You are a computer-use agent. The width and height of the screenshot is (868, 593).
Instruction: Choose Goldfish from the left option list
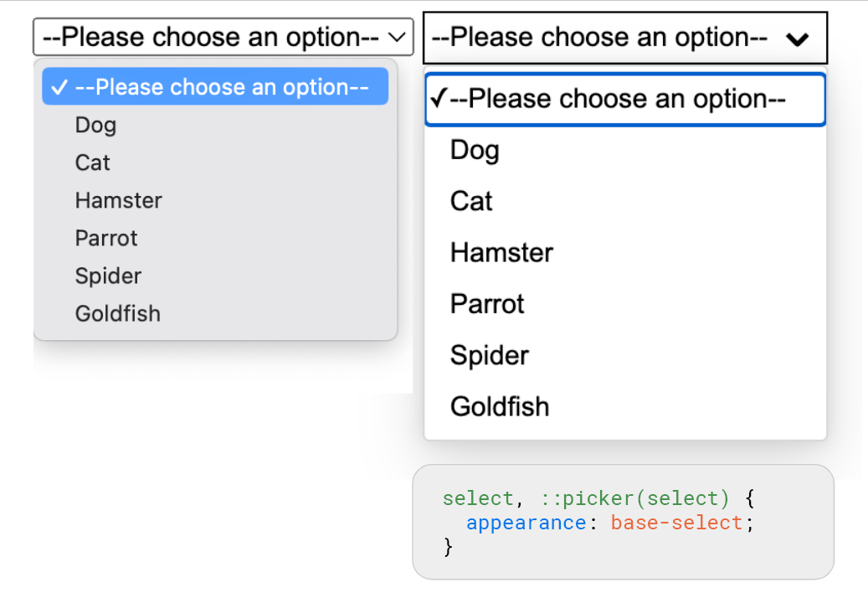[117, 313]
